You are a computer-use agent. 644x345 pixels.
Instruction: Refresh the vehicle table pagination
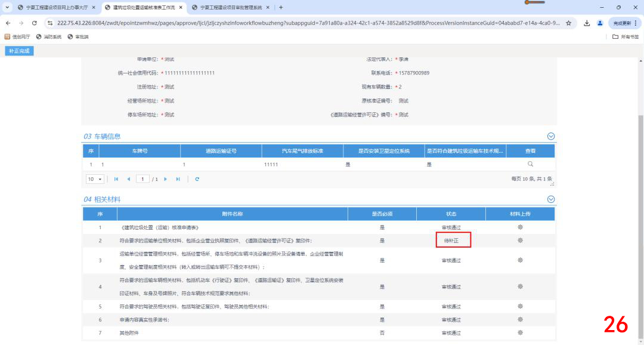pyautogui.click(x=197, y=179)
